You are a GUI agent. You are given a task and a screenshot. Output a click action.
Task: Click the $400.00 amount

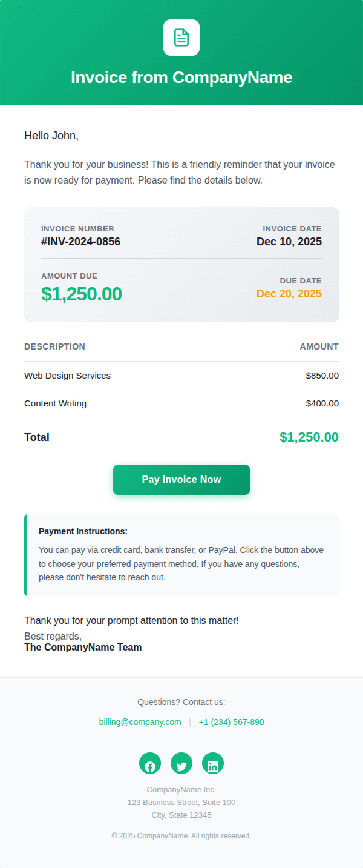point(322,403)
